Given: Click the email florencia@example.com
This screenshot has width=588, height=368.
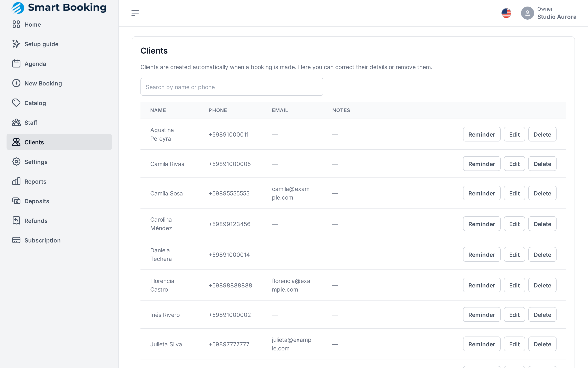Looking at the screenshot, I should pos(291,285).
